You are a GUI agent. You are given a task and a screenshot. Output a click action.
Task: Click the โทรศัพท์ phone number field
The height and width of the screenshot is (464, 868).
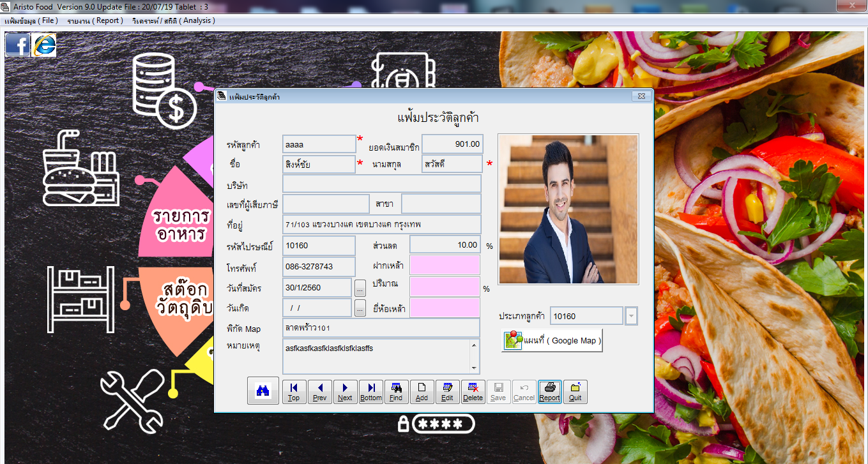319,266
